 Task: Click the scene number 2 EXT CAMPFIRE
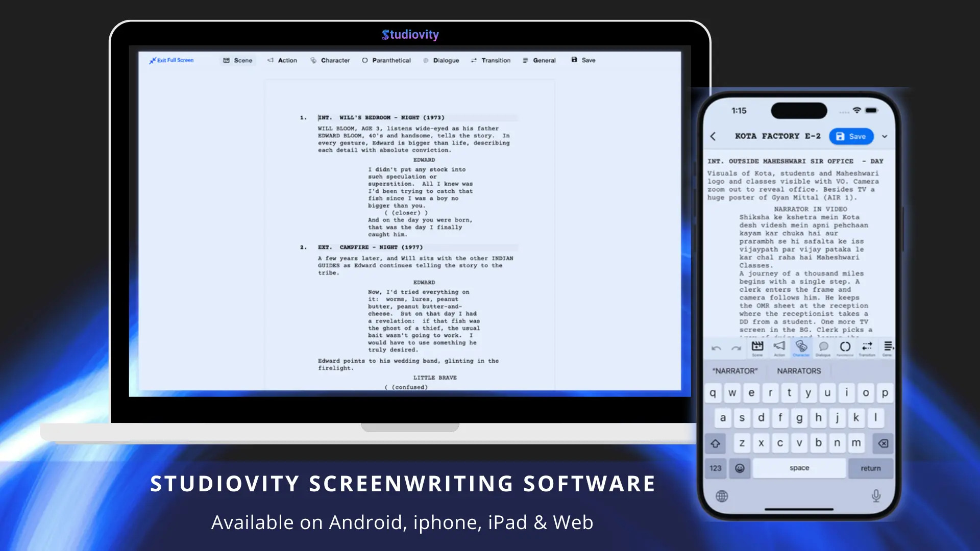coord(370,247)
